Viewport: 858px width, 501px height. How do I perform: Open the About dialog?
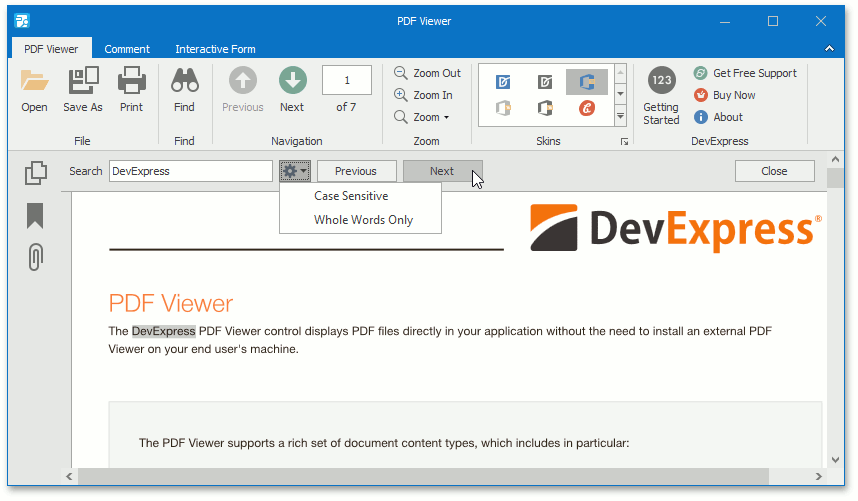tap(718, 117)
